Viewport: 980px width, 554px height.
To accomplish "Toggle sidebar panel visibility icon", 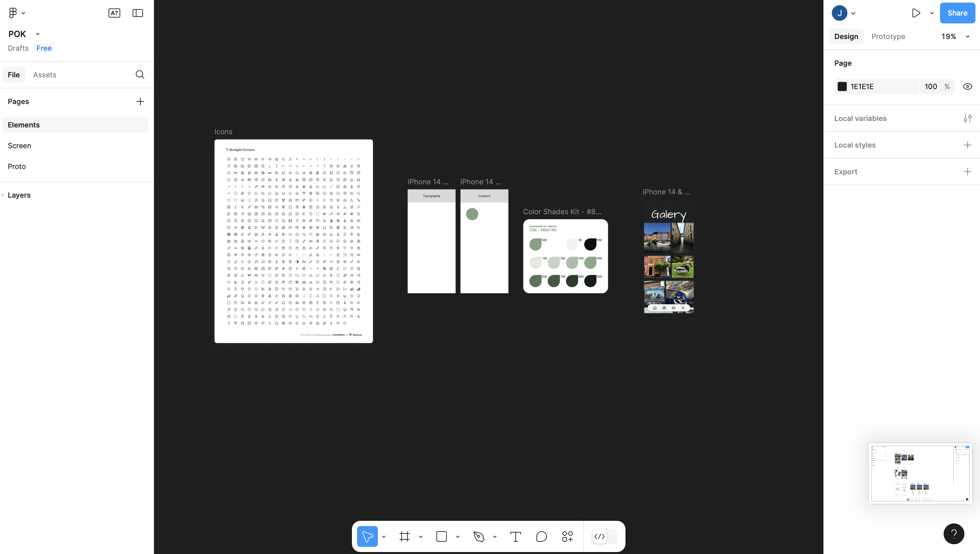I will (137, 13).
